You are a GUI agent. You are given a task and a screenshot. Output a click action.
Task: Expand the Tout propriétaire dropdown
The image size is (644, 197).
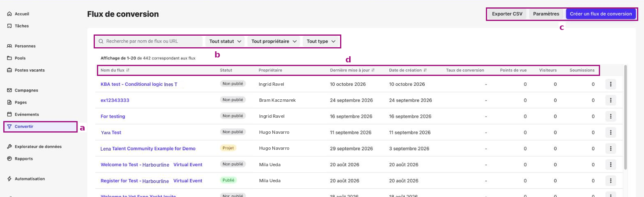274,41
